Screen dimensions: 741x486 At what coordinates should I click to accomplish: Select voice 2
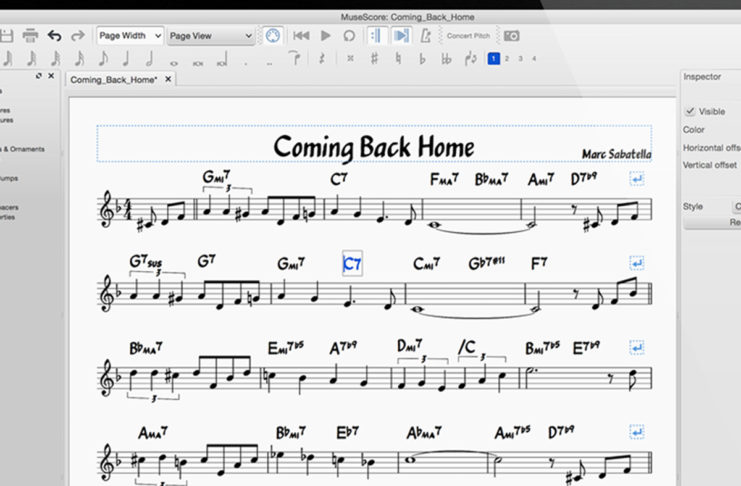(507, 59)
